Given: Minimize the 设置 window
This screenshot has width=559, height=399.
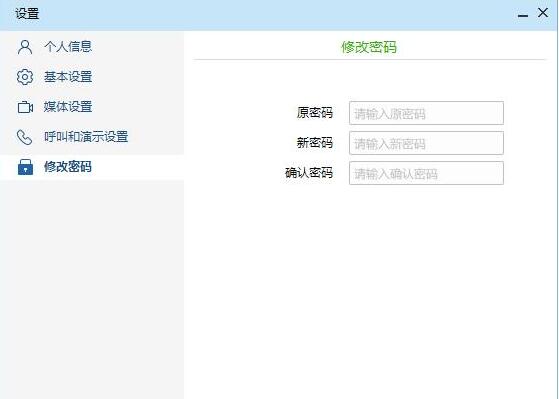Looking at the screenshot, I should click(523, 15).
